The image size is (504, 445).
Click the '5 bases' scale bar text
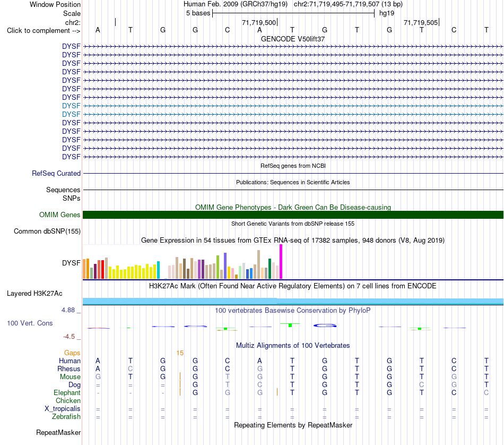pos(198,13)
